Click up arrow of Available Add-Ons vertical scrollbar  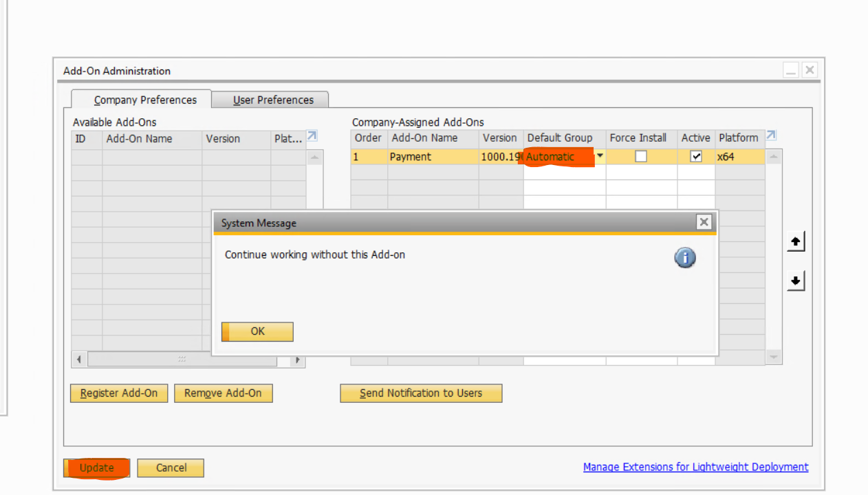[314, 157]
